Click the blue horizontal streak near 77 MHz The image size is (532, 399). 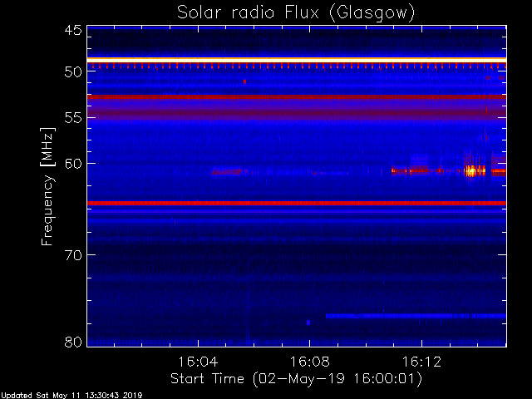(x=416, y=316)
